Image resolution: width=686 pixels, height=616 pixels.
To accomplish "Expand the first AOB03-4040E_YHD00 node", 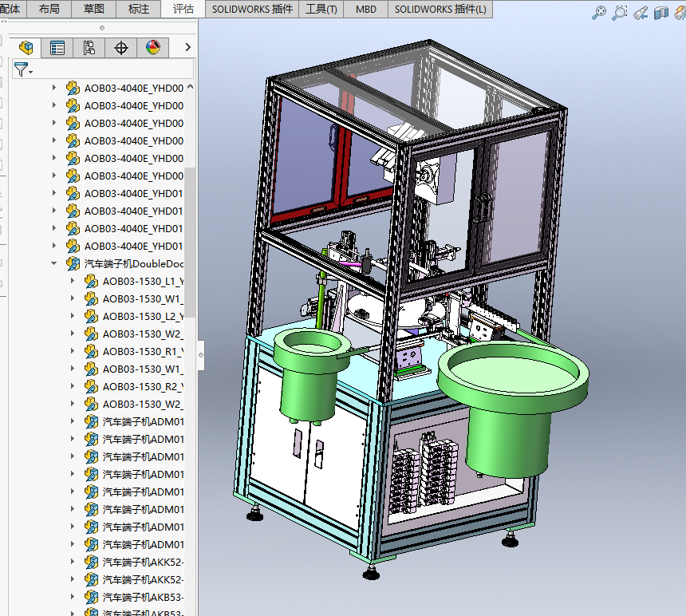I will [x=54, y=88].
